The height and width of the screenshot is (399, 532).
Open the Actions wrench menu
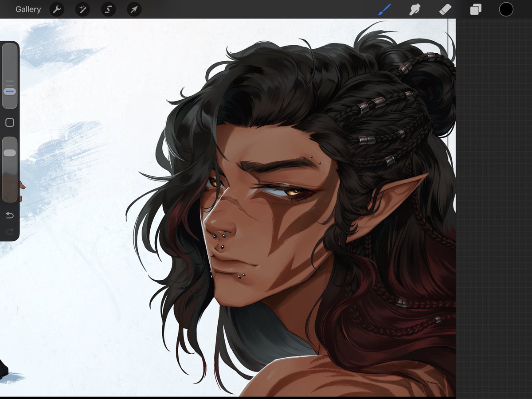57,9
